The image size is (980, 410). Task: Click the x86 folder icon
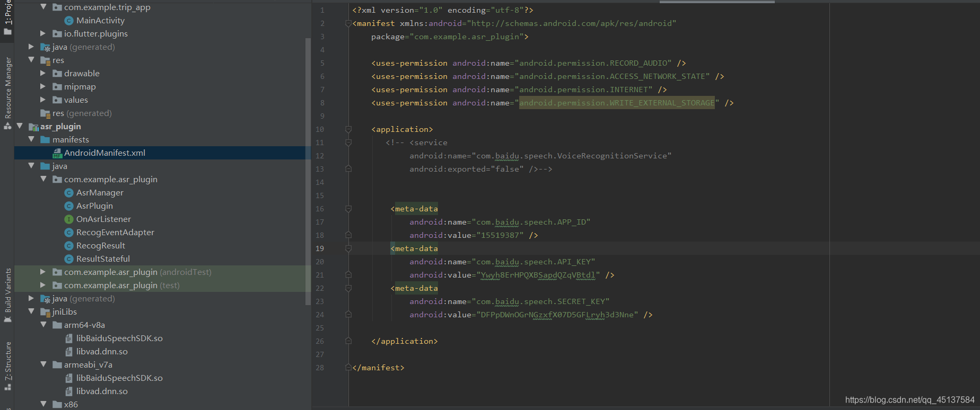pos(57,405)
